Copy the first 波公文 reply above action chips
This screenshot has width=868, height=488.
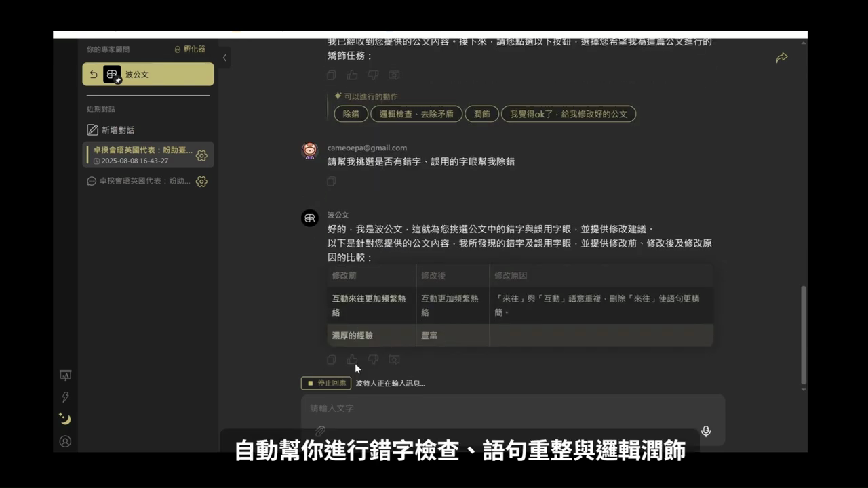[x=331, y=75]
